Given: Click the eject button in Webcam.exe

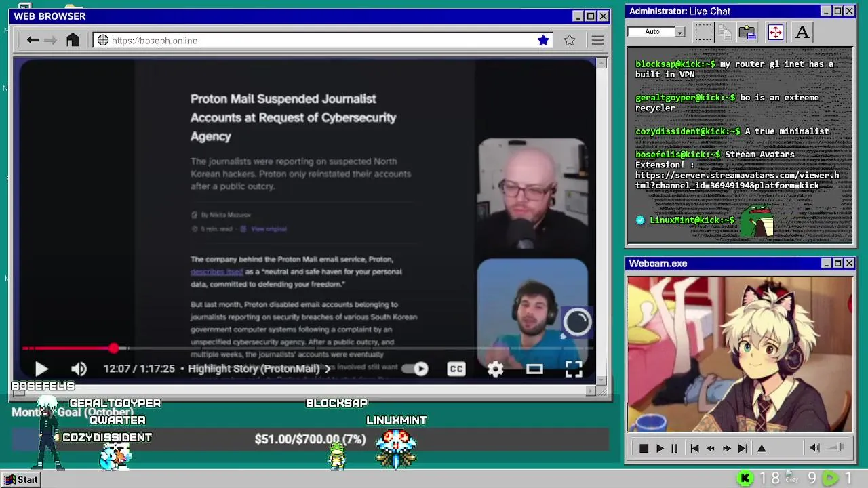Looking at the screenshot, I should click(762, 448).
